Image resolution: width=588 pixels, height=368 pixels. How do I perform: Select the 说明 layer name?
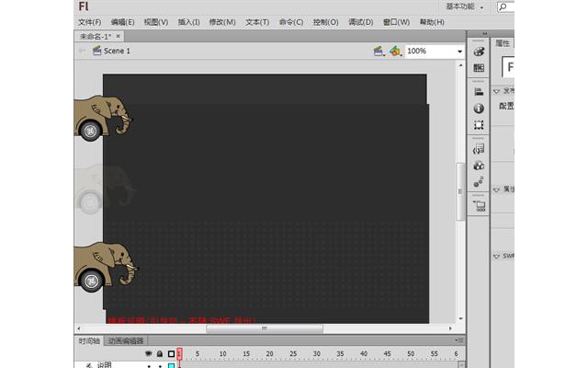point(104,365)
